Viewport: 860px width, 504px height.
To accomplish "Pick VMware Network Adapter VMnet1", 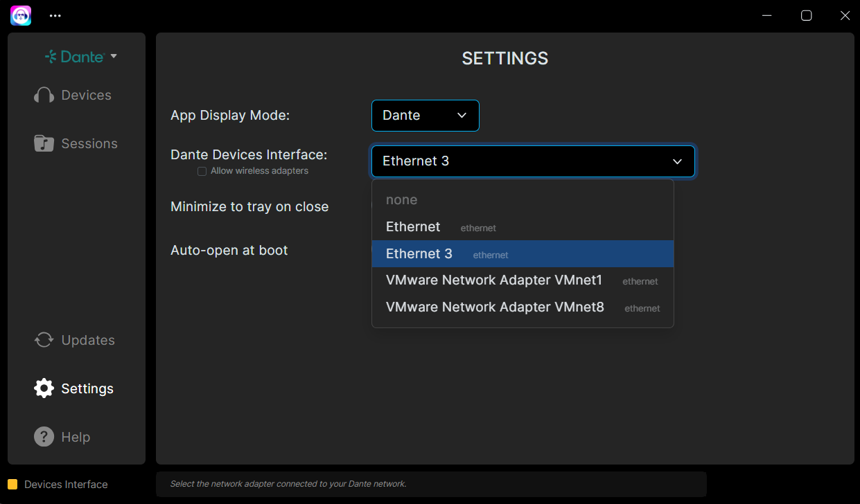I will pyautogui.click(x=523, y=280).
